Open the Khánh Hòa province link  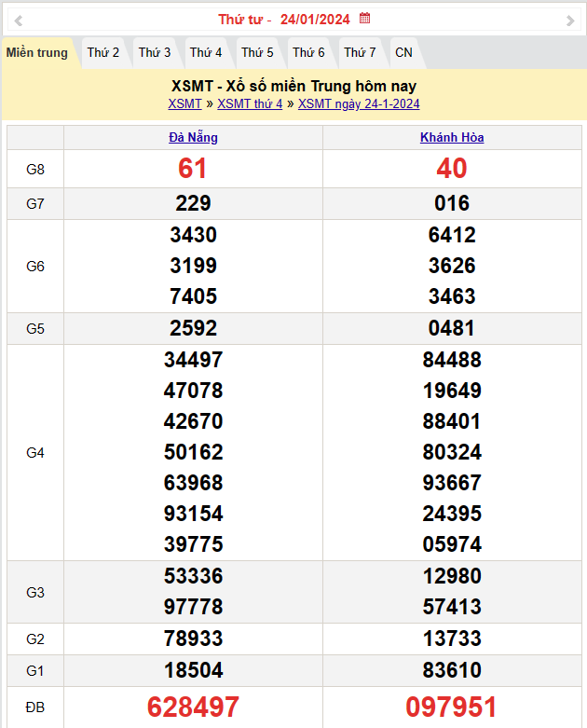coord(452,137)
